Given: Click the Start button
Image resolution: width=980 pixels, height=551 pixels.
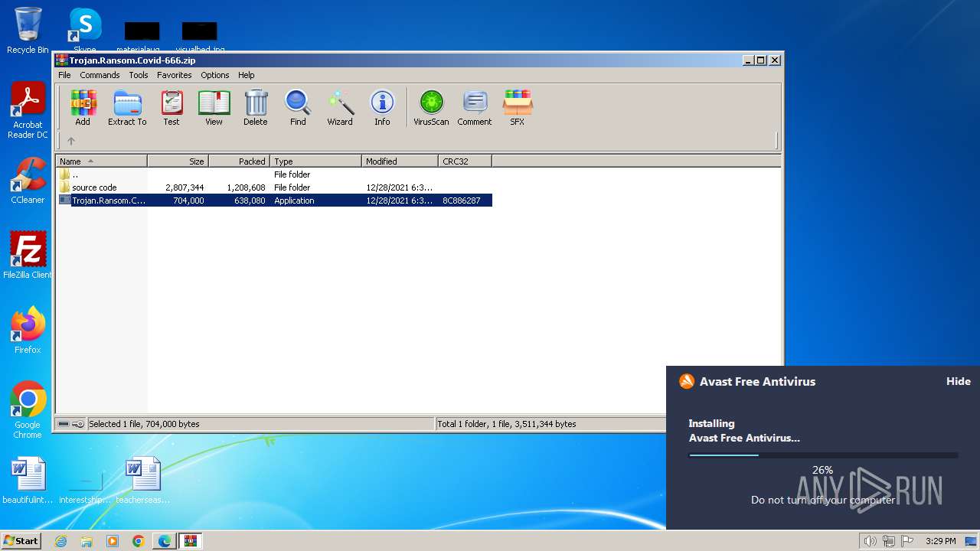Looking at the screenshot, I should tap(21, 541).
